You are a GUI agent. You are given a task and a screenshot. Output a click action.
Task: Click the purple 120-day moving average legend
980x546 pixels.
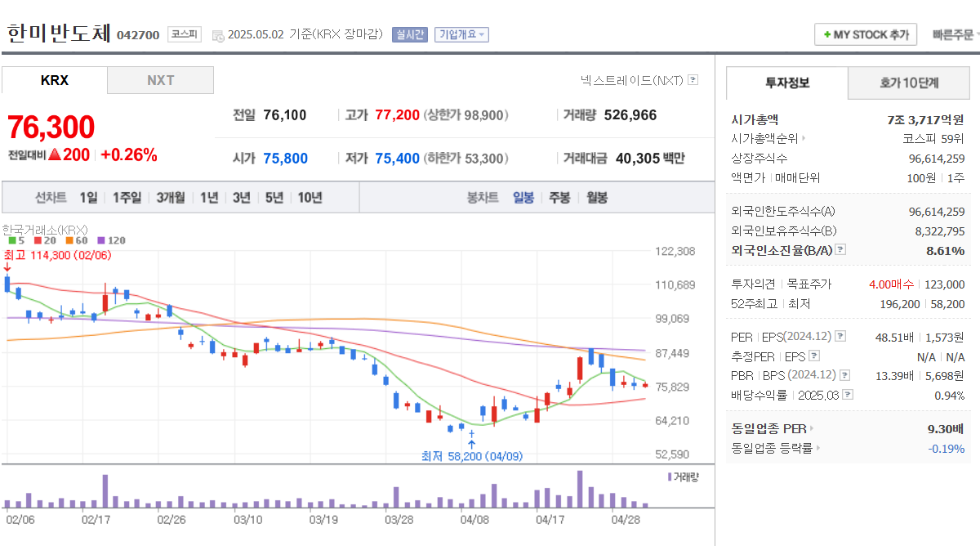111,240
